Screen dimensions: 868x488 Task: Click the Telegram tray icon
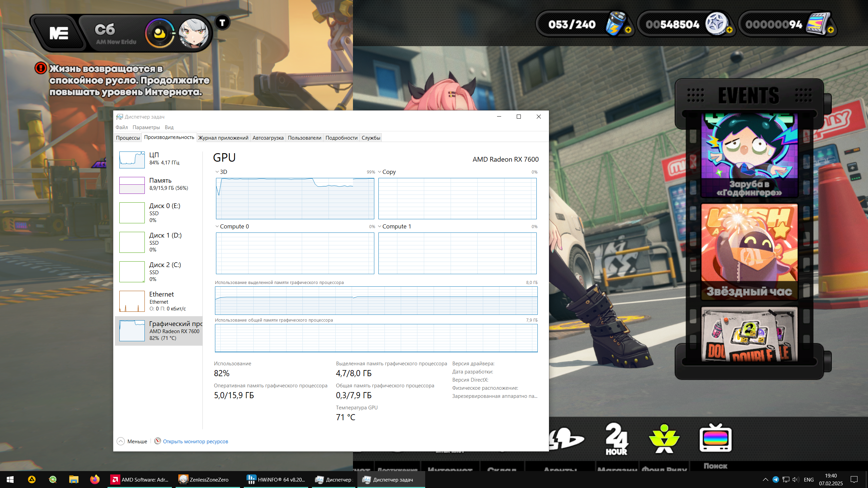(775, 480)
